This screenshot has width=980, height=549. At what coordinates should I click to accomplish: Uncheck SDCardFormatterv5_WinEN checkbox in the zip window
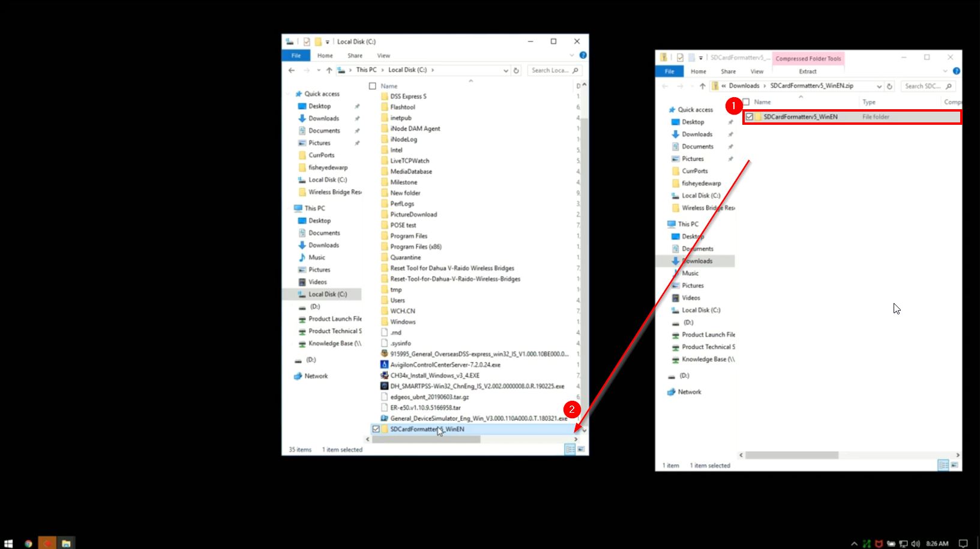(x=750, y=117)
